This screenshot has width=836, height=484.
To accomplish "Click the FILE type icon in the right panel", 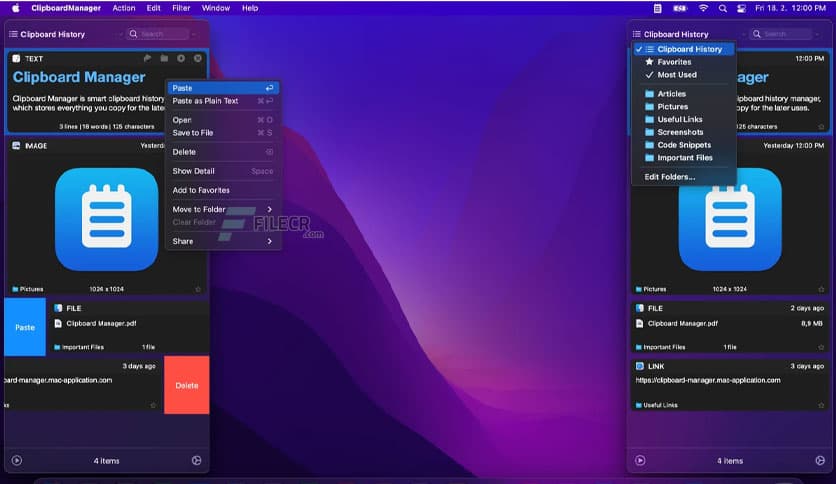I will coord(640,308).
